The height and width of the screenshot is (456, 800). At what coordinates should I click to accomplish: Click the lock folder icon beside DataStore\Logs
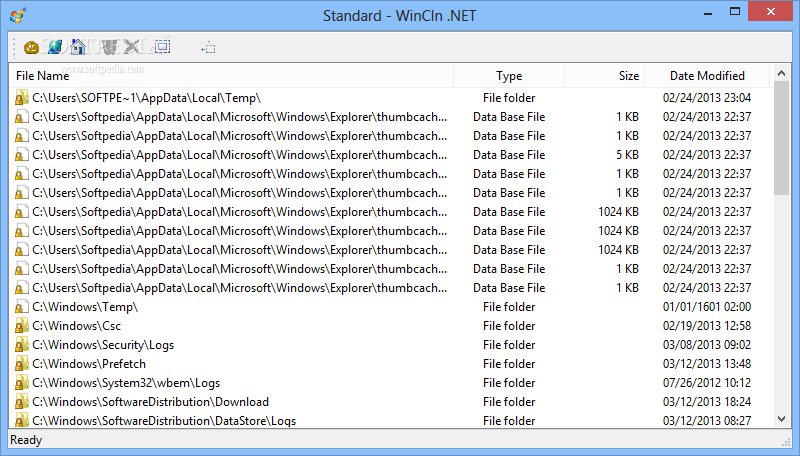[21, 420]
